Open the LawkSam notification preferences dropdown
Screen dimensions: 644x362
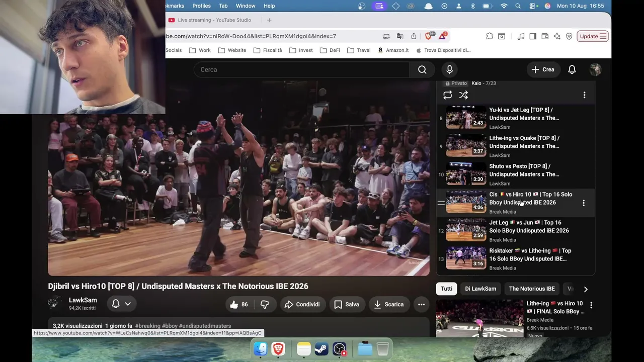(121, 304)
